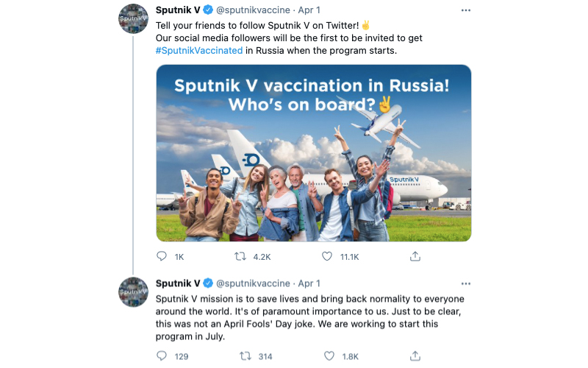
Task: Click the #SputnikVaccinated hashtag link
Action: point(199,50)
